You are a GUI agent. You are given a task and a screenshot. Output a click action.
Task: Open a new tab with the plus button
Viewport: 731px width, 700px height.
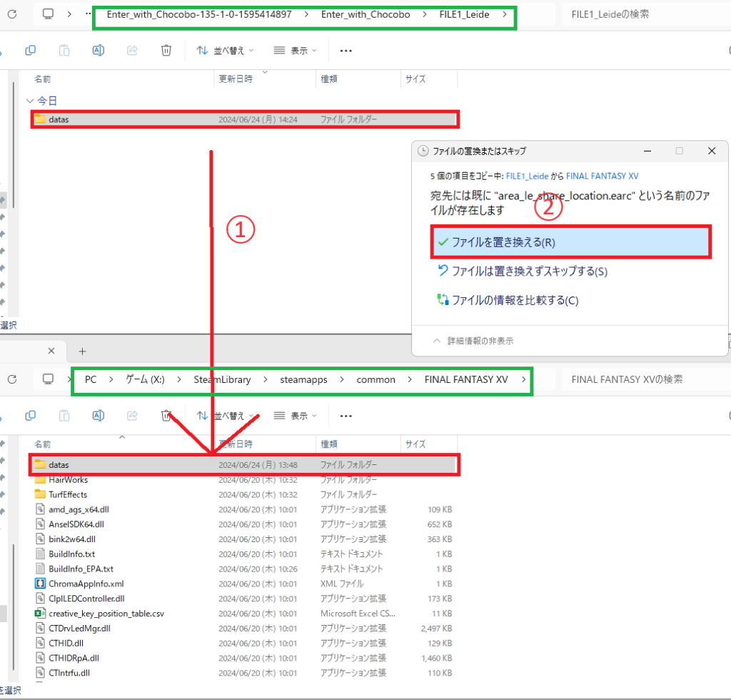(82, 351)
